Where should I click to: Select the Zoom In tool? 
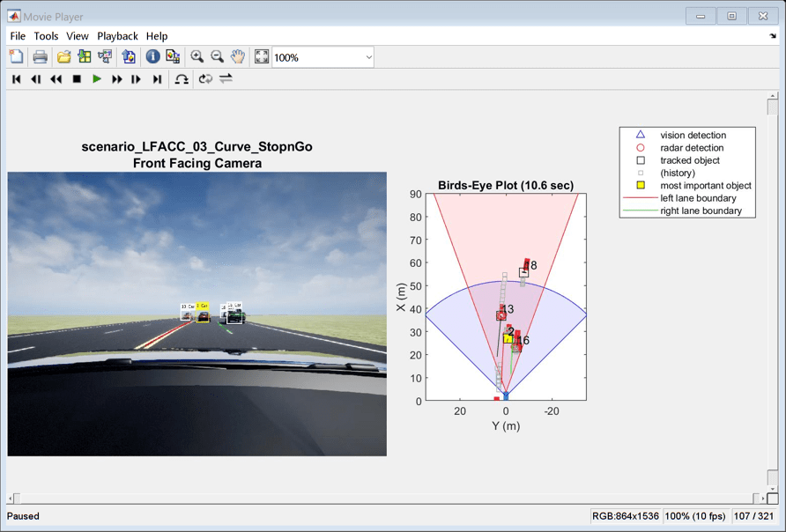click(196, 57)
